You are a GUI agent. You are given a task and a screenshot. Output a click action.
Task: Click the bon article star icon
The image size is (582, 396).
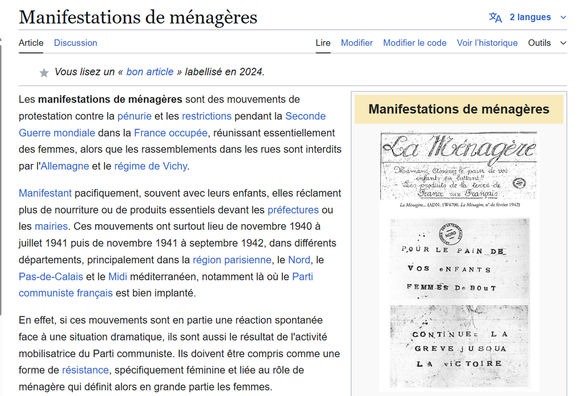44,73
